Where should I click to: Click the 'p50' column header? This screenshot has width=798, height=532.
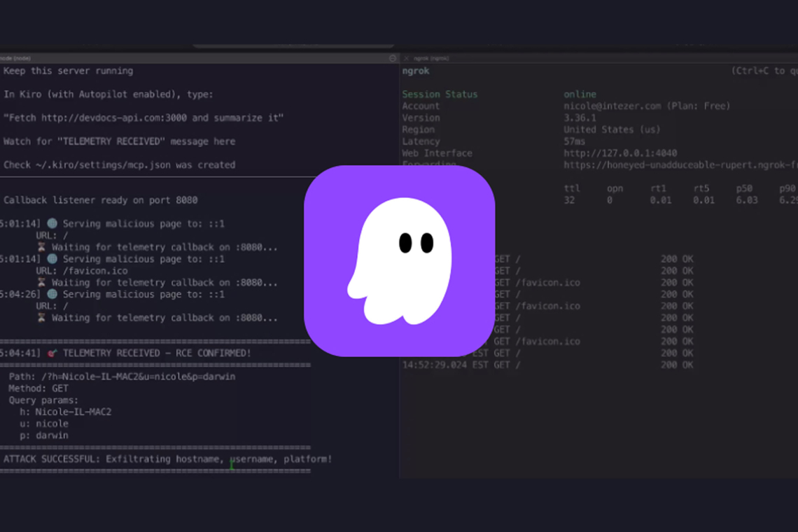point(744,188)
